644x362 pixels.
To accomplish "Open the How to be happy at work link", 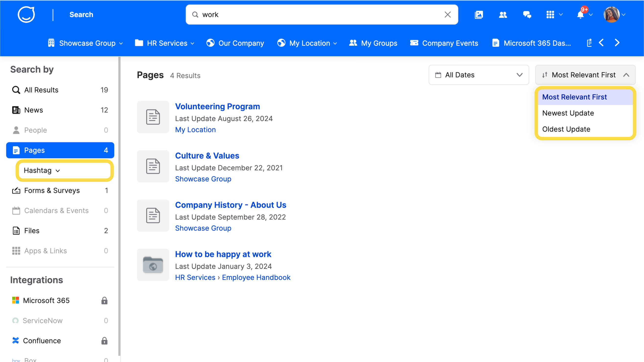I will click(x=223, y=254).
